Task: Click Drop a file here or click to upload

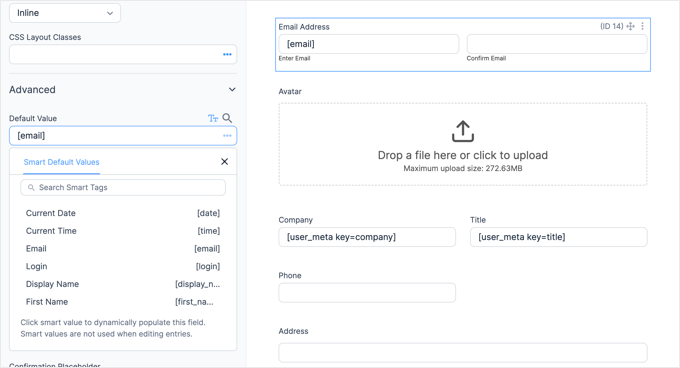Action: point(463,155)
